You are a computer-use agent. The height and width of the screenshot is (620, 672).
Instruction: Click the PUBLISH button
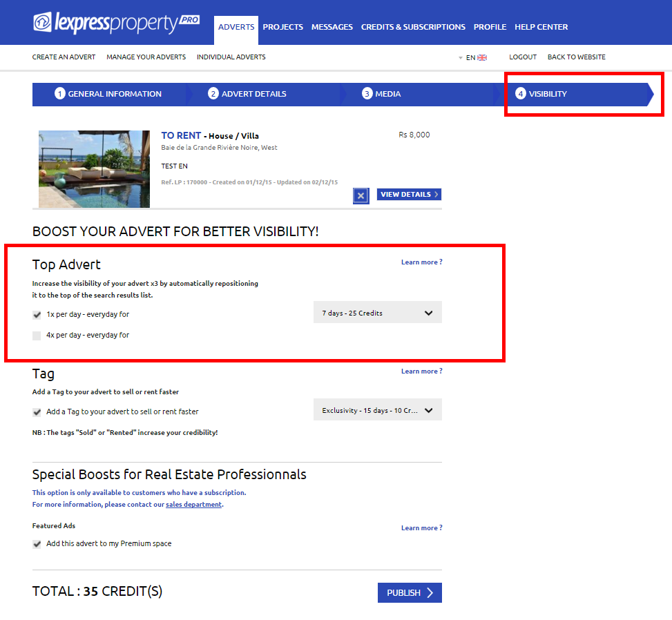(410, 592)
